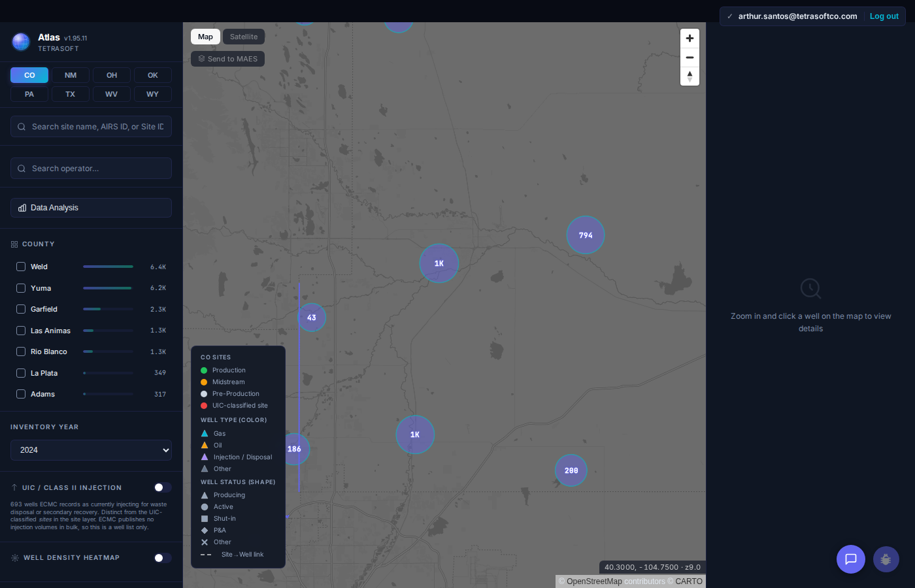This screenshot has height=588, width=915.
Task: Click map coordinates readout 40.3000, -104.7500
Action: coord(652,567)
